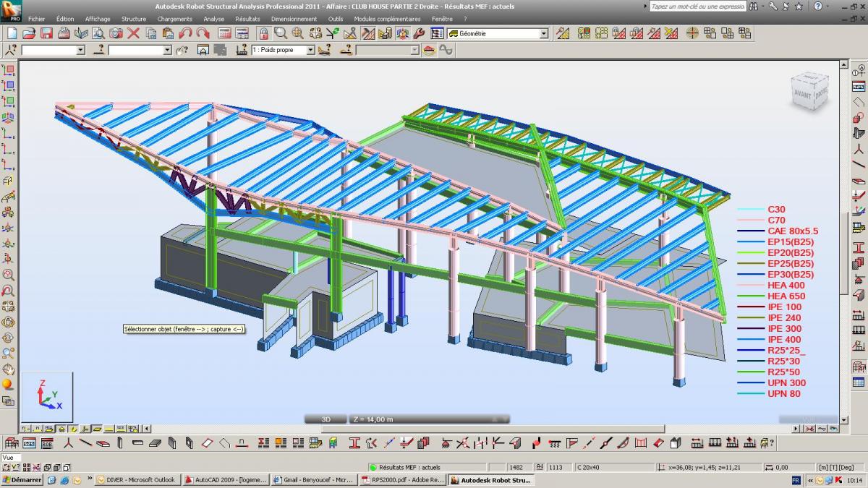Screen dimensions: 868x488
Task: Click the C30 legend color swatch
Action: point(749,210)
